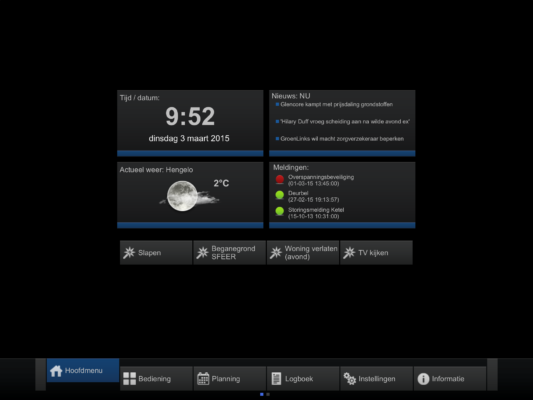
Task: Switch to second page dot indicator
Action: click(x=268, y=394)
